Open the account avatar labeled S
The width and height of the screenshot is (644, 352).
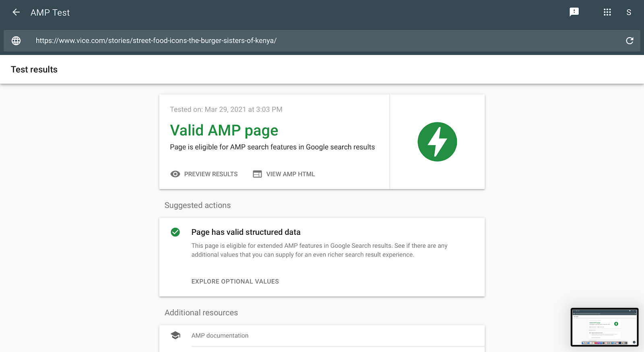click(x=628, y=12)
